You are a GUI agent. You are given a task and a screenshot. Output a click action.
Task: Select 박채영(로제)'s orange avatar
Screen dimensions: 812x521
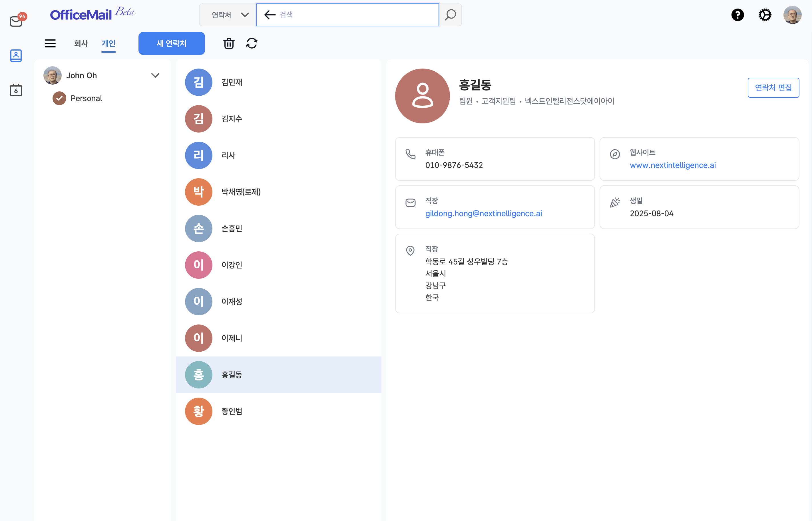[198, 192]
